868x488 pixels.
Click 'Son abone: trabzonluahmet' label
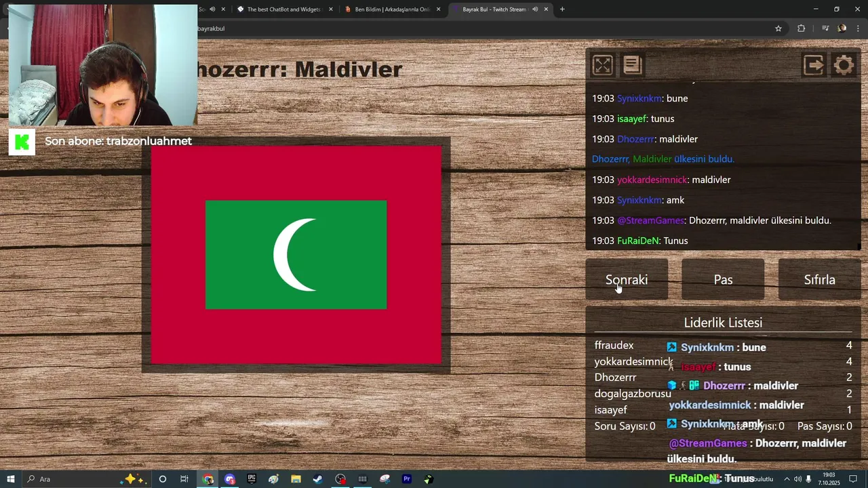point(119,141)
